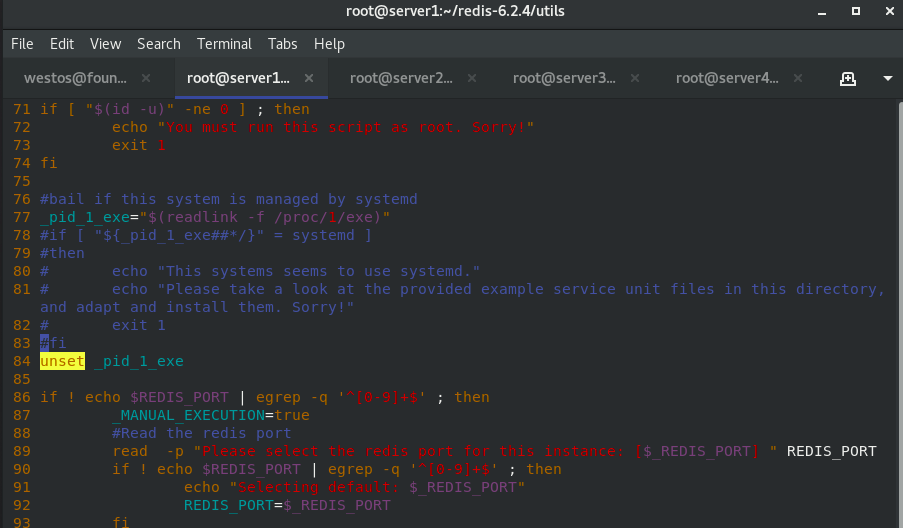Open the Tabs menu
This screenshot has height=528, width=903.
pos(282,44)
